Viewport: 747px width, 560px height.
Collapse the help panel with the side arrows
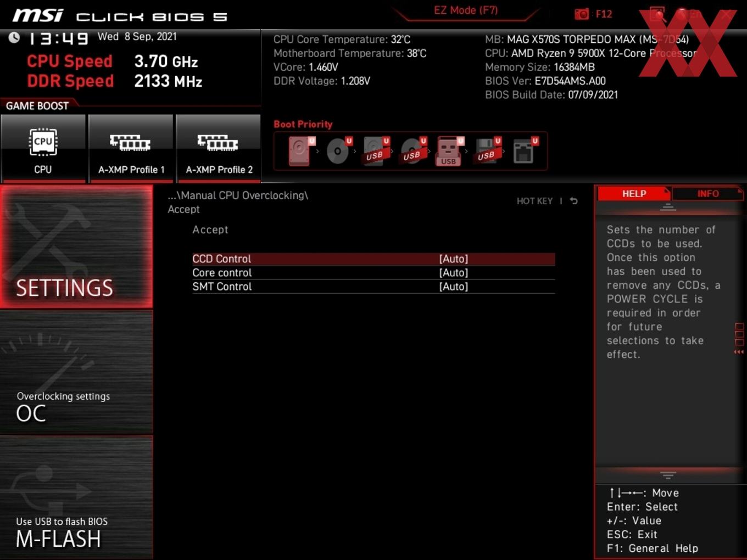click(739, 352)
